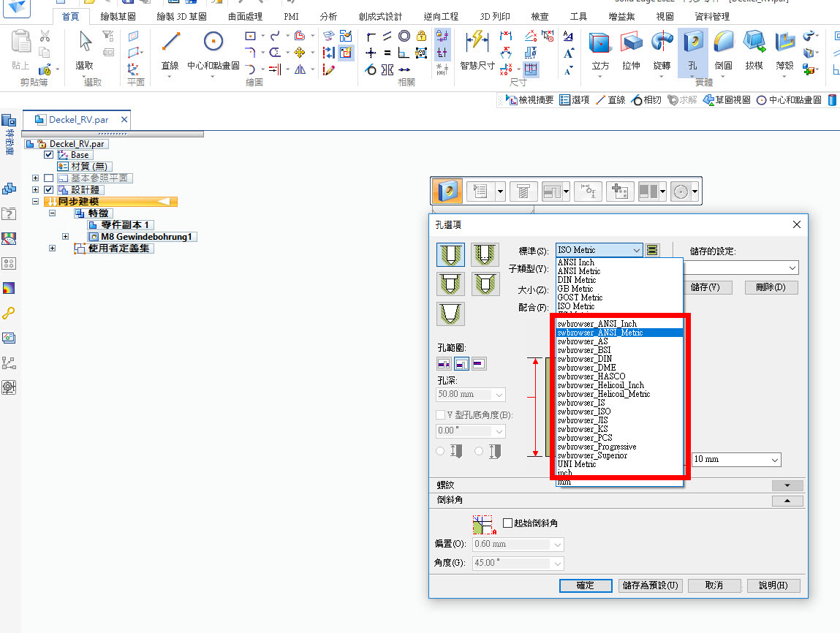
Task: Click the 倒圓 round tool
Action: click(723, 51)
